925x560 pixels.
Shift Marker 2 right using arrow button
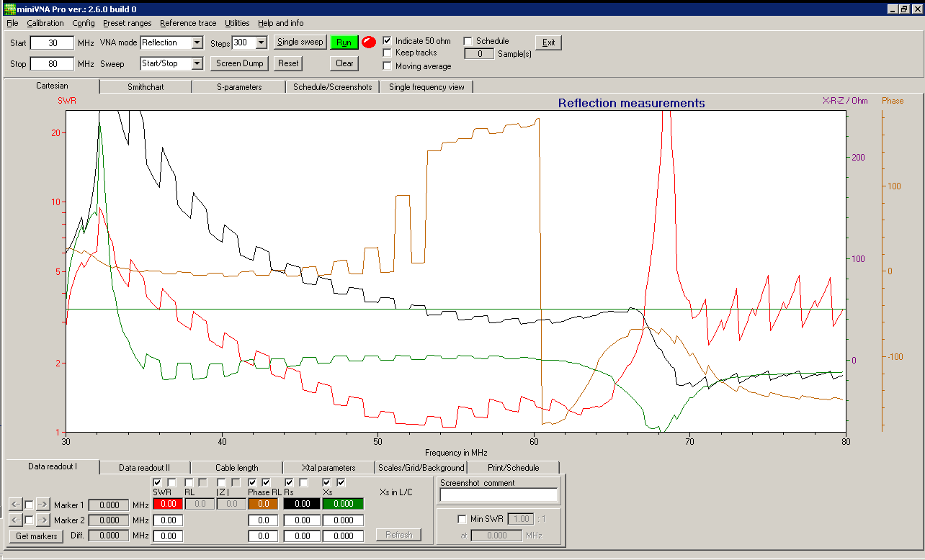(43, 520)
